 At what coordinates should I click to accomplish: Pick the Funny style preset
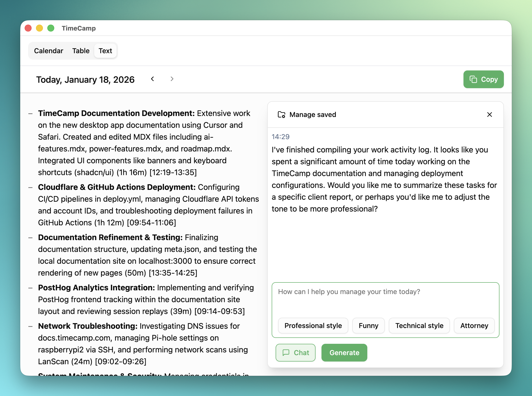click(x=368, y=326)
